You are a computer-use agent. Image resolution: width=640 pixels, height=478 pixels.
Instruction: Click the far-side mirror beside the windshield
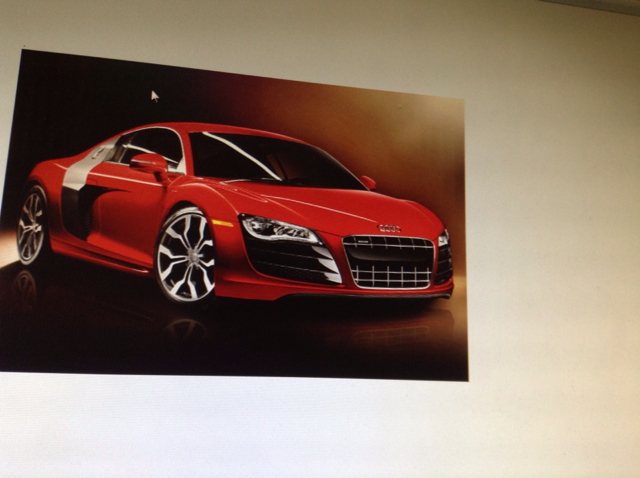click(369, 182)
